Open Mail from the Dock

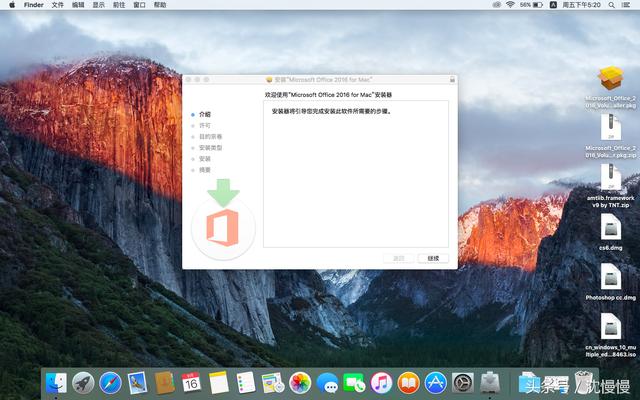[x=137, y=383]
